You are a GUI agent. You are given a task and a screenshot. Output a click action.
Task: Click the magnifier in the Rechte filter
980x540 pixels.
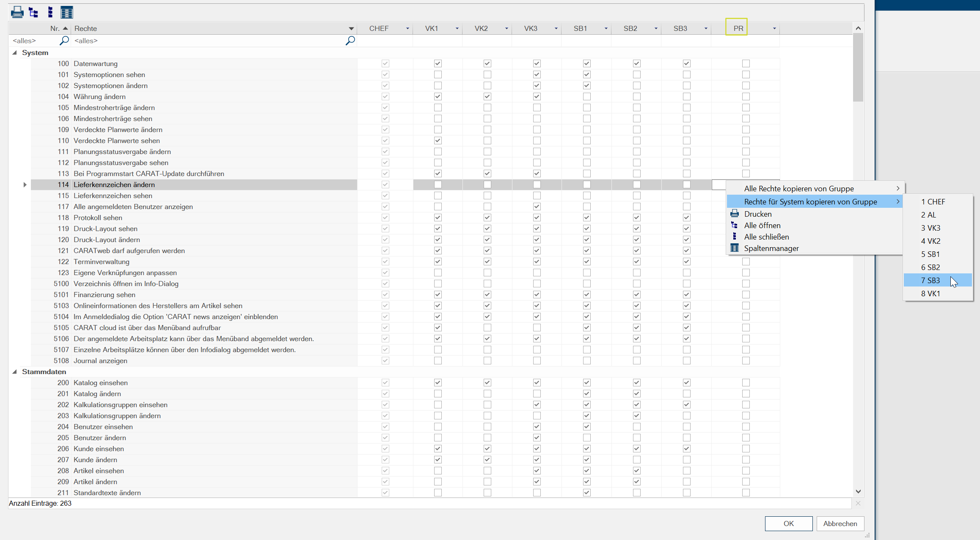pyautogui.click(x=350, y=41)
